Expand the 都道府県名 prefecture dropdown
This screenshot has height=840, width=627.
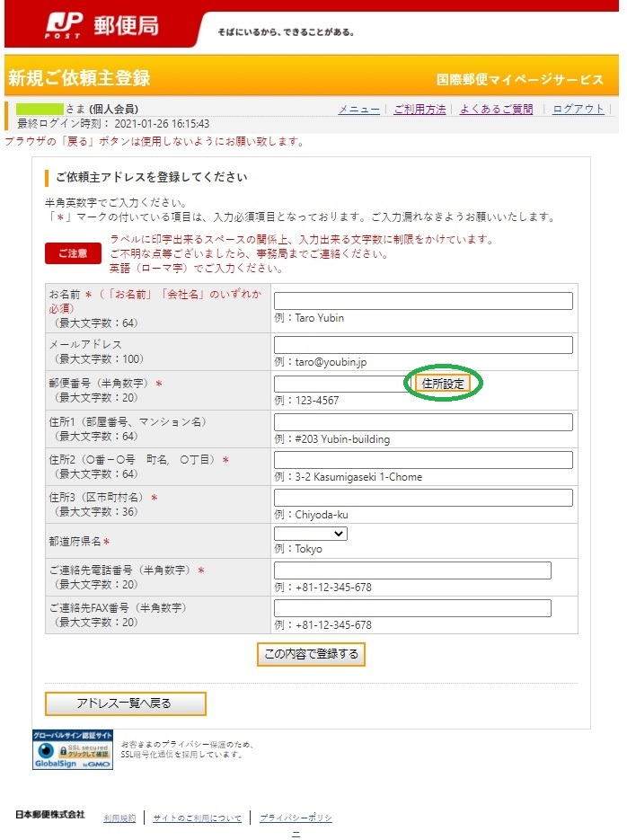311,534
